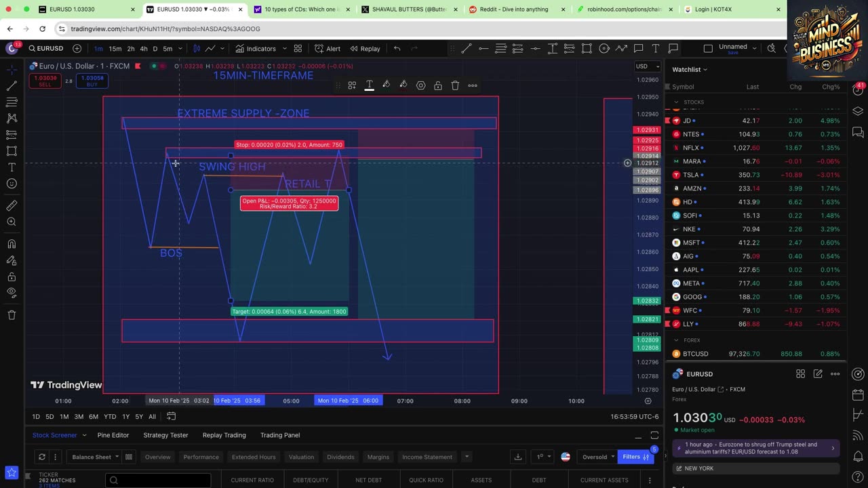Viewport: 868px width, 488px height.
Task: Open the Fibonacci/gann tools in left toolbar
Action: click(x=12, y=102)
